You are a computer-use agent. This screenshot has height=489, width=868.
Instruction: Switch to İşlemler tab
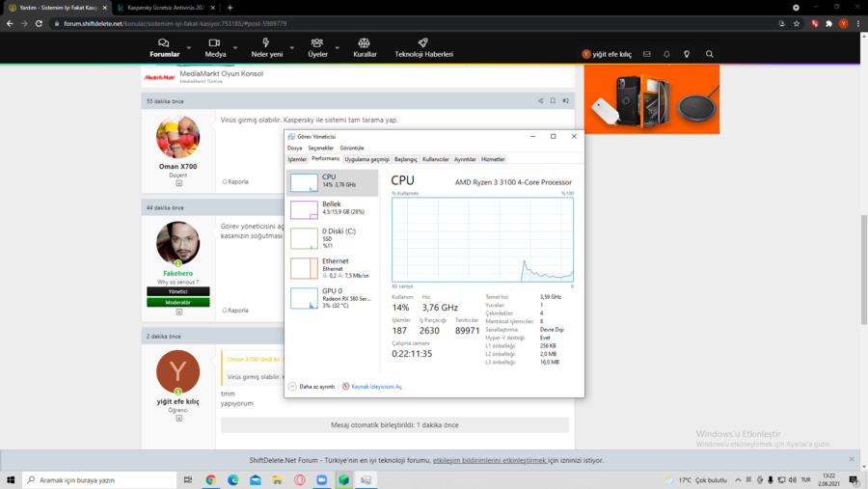[x=297, y=159]
